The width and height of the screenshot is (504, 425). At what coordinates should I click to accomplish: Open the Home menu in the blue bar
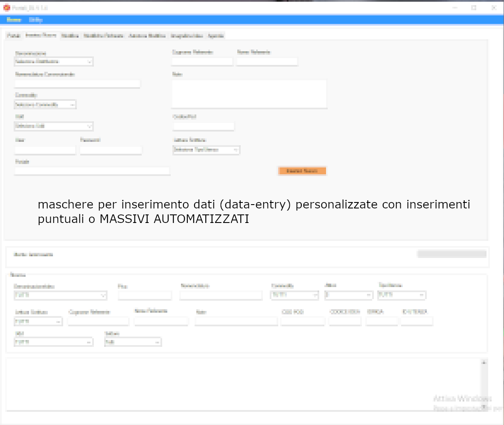[x=14, y=20]
